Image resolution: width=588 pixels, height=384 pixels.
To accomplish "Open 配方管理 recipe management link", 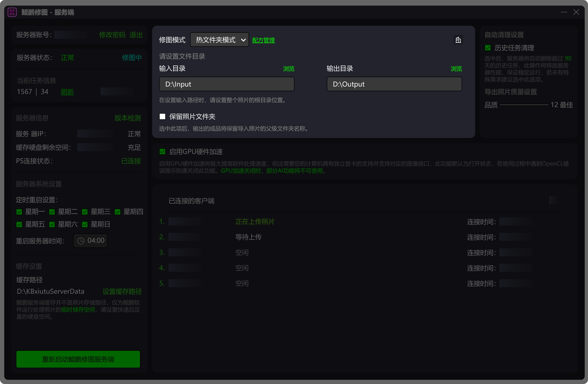I will pos(263,40).
